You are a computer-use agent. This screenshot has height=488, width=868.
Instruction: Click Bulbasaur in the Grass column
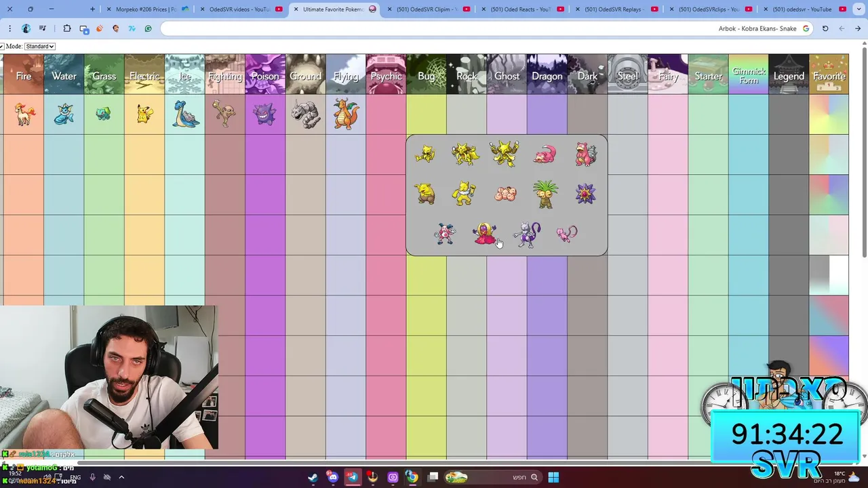103,114
